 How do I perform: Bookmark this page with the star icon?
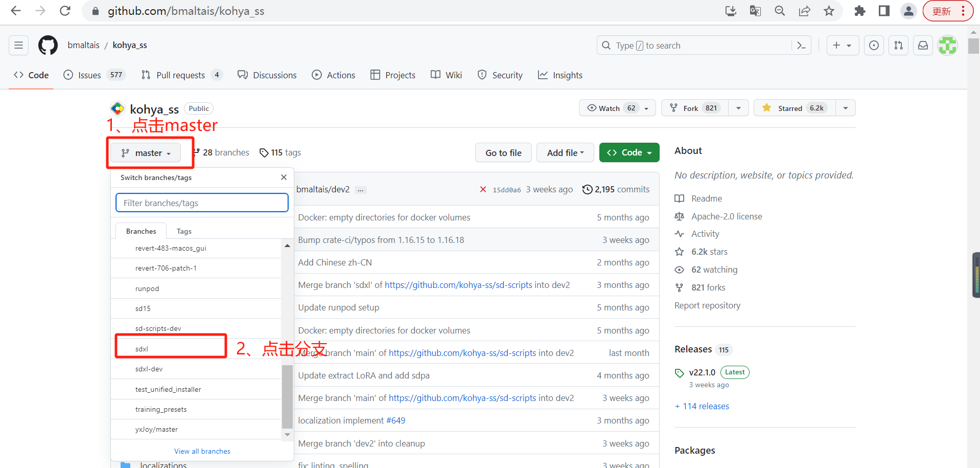click(829, 11)
